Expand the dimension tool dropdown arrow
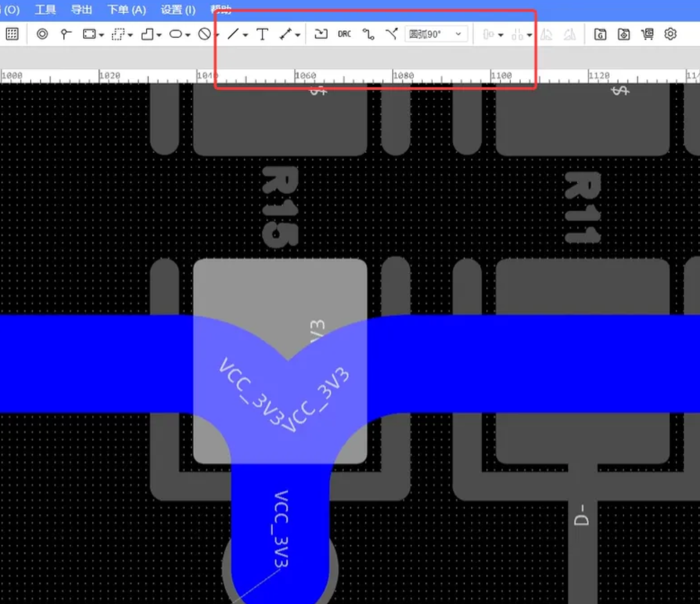 [298, 35]
